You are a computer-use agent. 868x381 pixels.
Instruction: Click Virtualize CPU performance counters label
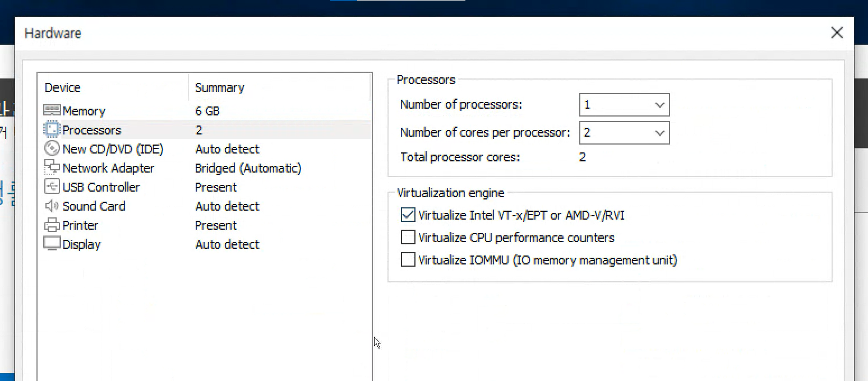(x=516, y=238)
